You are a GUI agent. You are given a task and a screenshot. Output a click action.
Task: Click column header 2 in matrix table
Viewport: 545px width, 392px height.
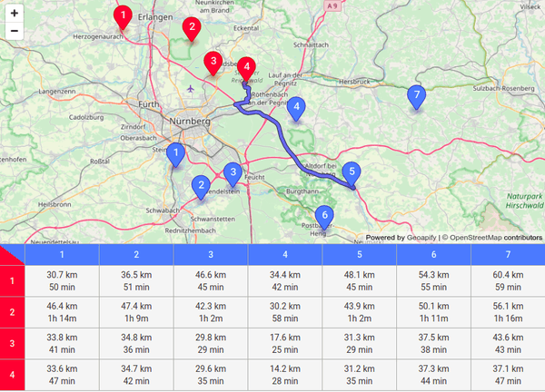point(136,254)
